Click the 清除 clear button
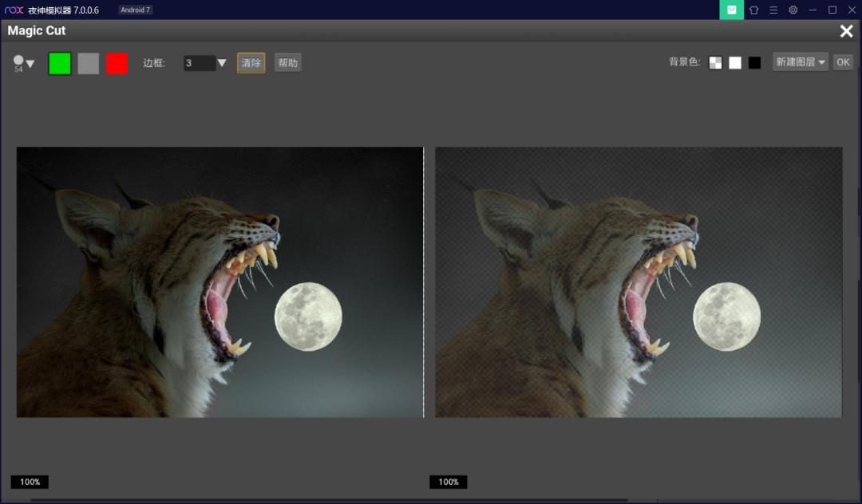 click(249, 62)
